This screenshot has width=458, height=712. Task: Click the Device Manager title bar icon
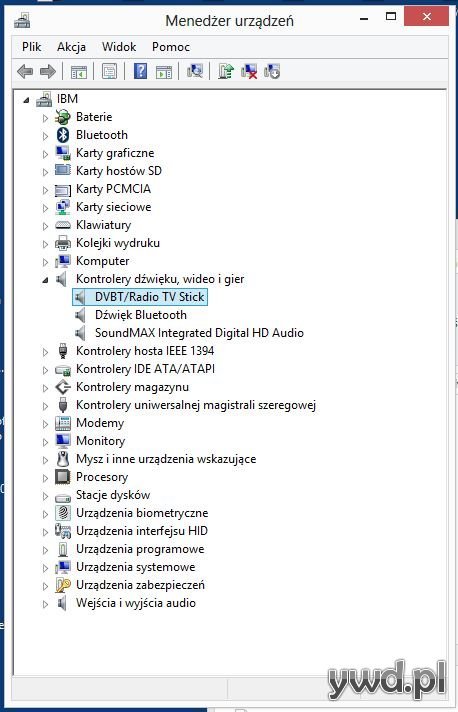pos(22,20)
